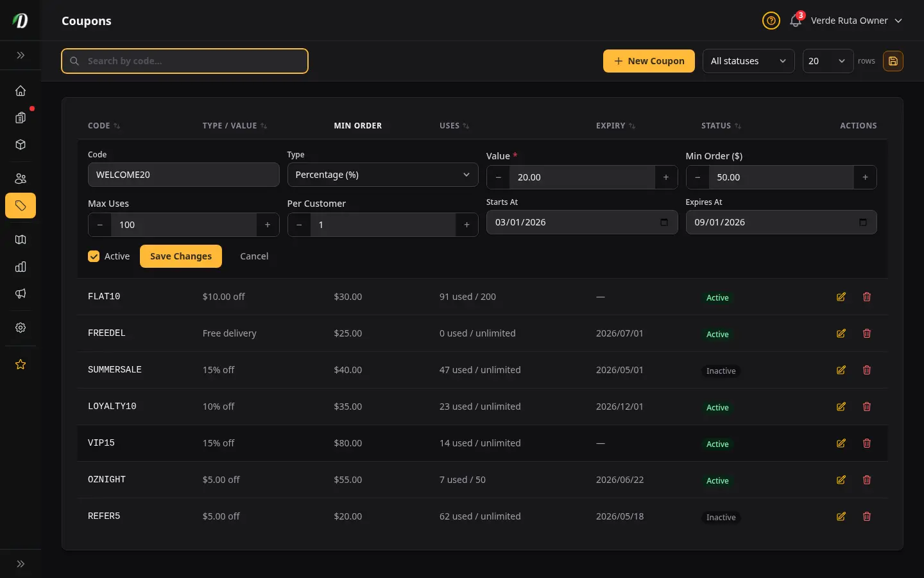Delete the SUMMERSALE coupon
Viewport: 924px width, 578px height.
coord(867,370)
